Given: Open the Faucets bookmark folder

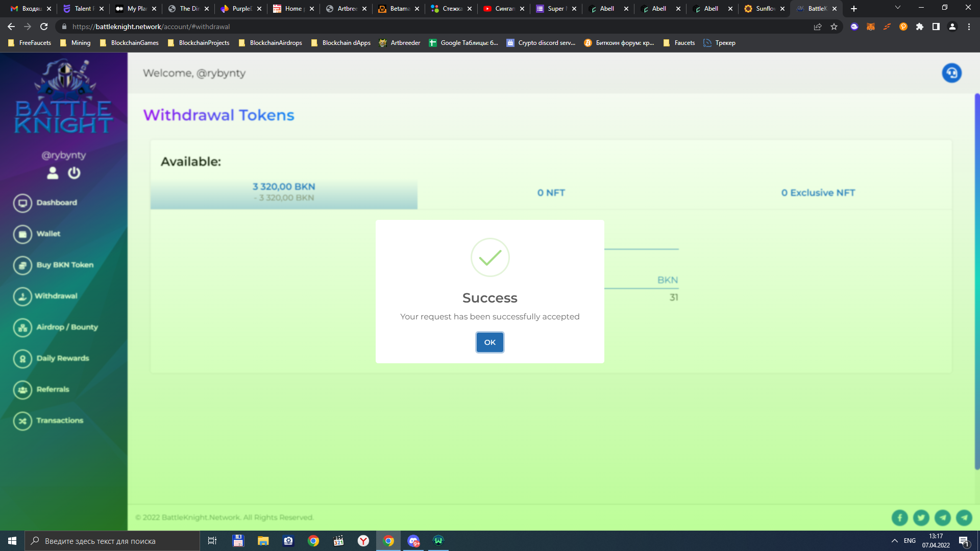Looking at the screenshot, I should [679, 43].
